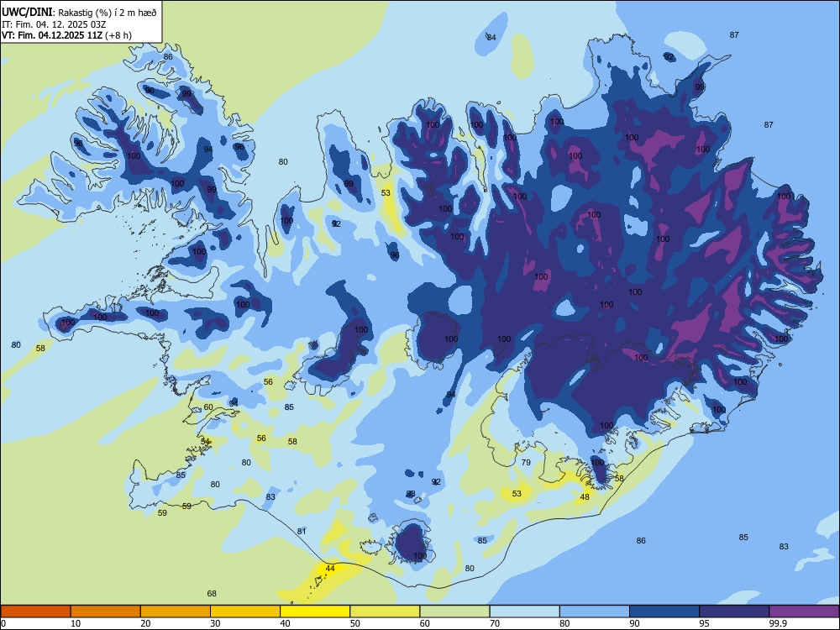Select the medium blue 80–90 legend swatch
This screenshot has width=840, height=630.
pyautogui.click(x=595, y=612)
